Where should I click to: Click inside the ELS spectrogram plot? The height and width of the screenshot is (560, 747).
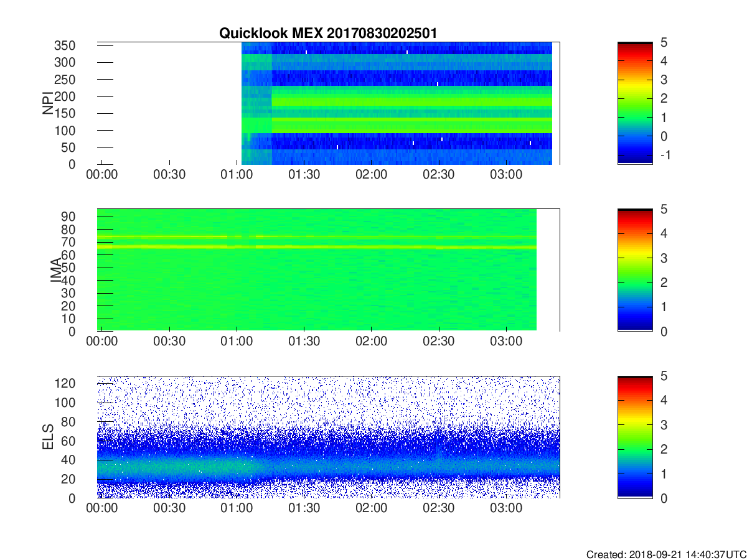click(328, 437)
